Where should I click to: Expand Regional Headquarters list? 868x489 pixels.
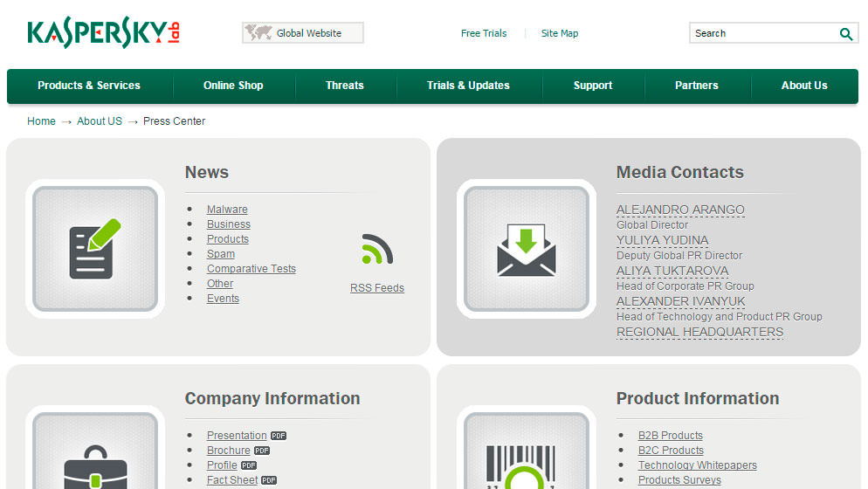point(699,333)
